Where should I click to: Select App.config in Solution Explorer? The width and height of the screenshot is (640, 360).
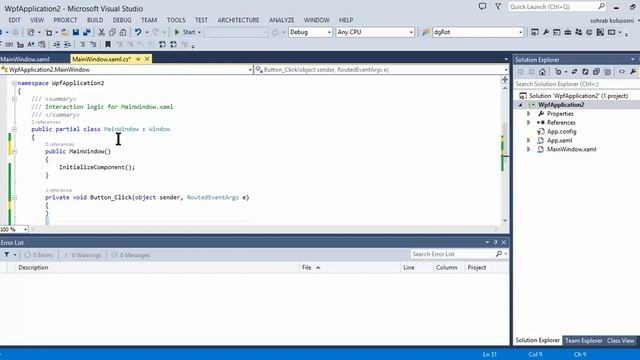(x=561, y=131)
